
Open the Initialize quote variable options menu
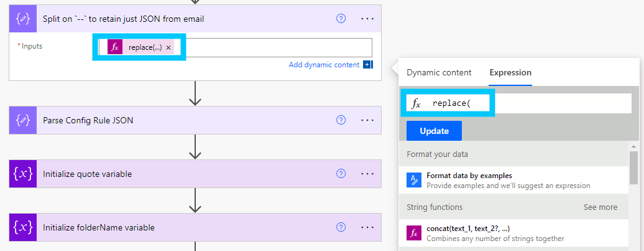(x=367, y=174)
